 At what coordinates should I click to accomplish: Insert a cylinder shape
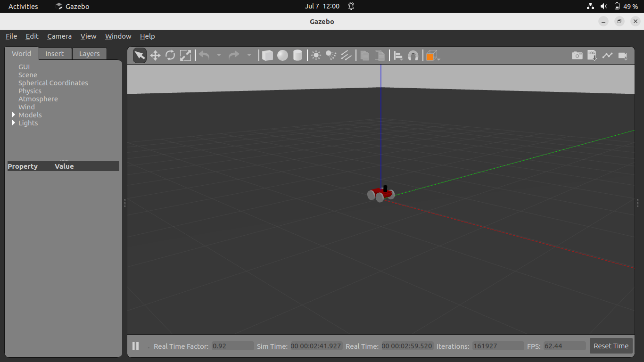[x=297, y=56]
